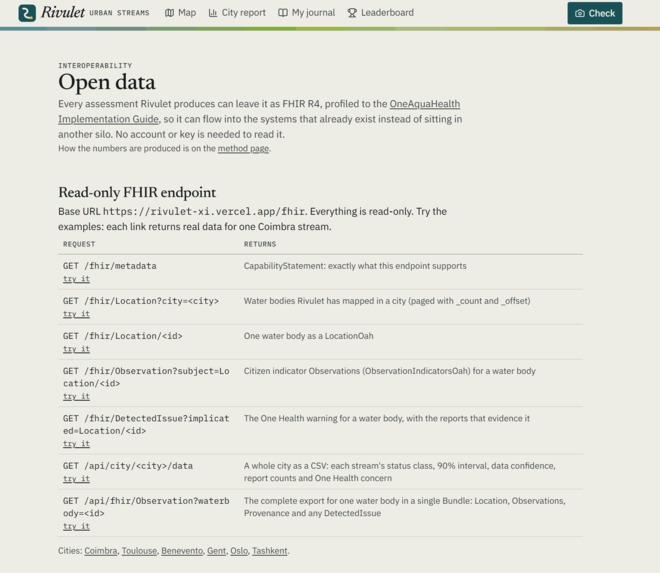The image size is (660, 573).
Task: Try it under GET /api/city/<city>/data
Action: click(x=76, y=479)
